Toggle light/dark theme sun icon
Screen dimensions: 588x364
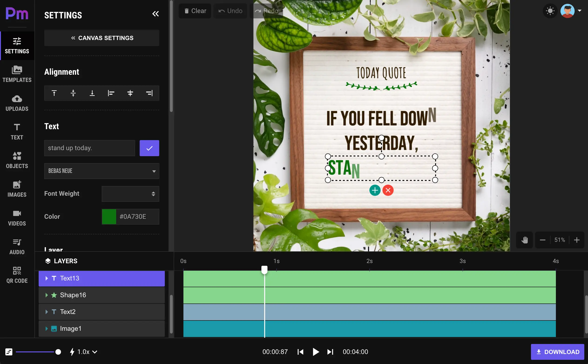550,11
